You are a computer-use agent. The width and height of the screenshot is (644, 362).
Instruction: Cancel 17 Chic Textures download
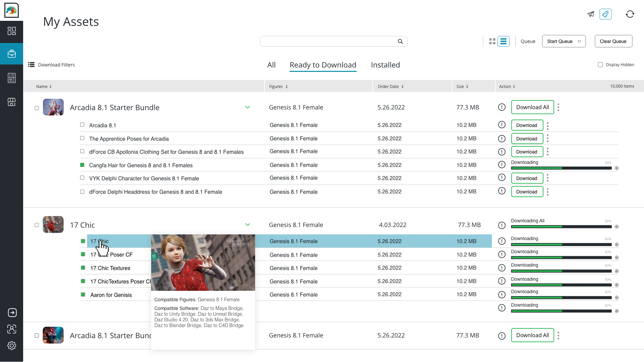click(616, 271)
